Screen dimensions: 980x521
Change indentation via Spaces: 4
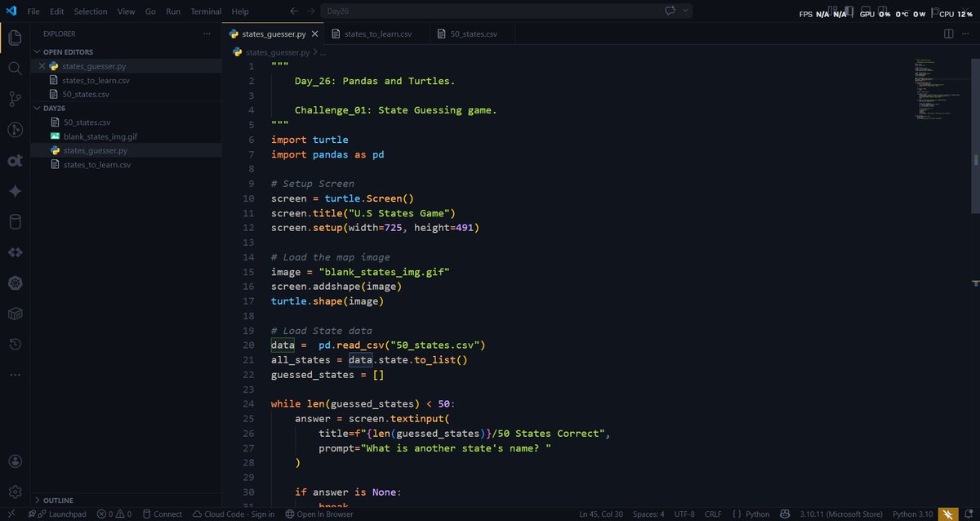pos(648,514)
